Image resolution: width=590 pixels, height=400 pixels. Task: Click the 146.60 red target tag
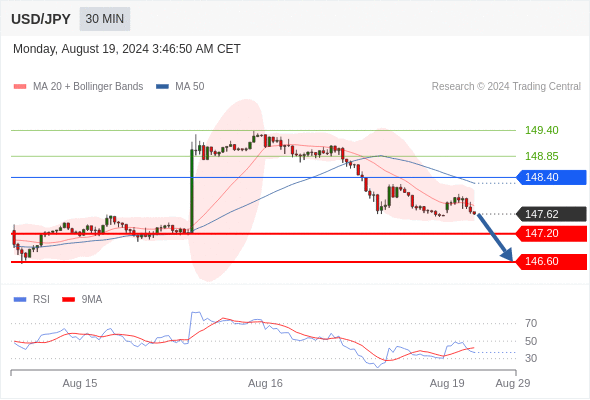551,262
